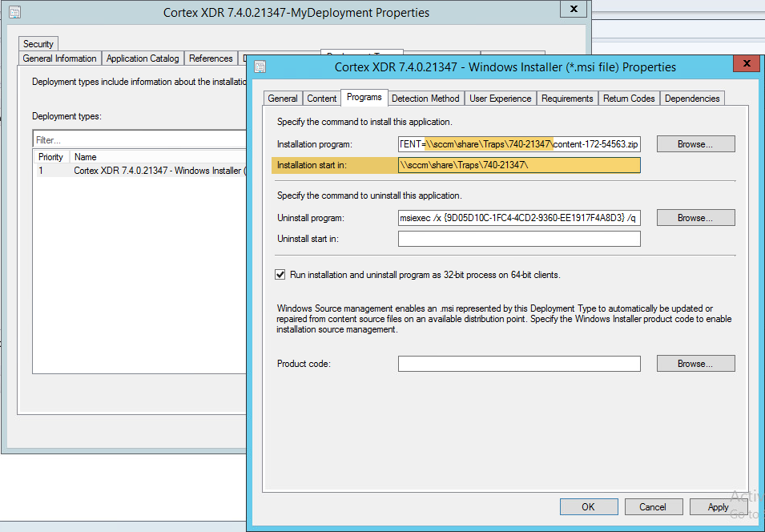Open the References tab in MyDeployment Properties
The width and height of the screenshot is (765, 532).
[211, 58]
